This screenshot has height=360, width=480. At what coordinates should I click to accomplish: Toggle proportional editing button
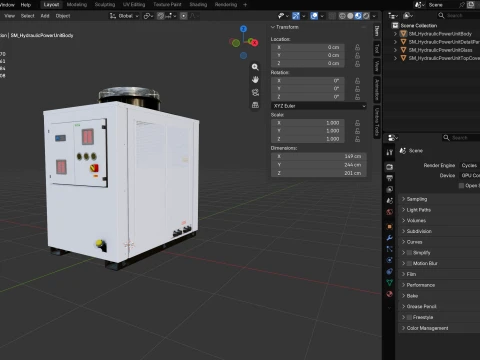184,16
